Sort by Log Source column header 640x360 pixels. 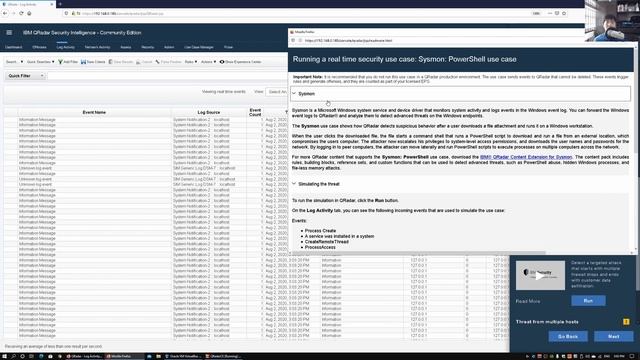click(x=209, y=112)
